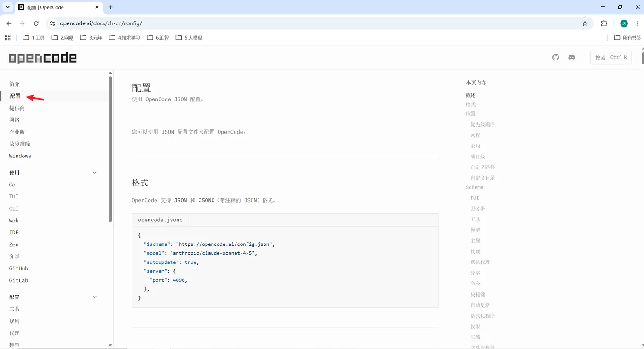Screen dimensions: 644x349
Task: Open the 1.工具 bookmark folder
Action: click(34, 38)
